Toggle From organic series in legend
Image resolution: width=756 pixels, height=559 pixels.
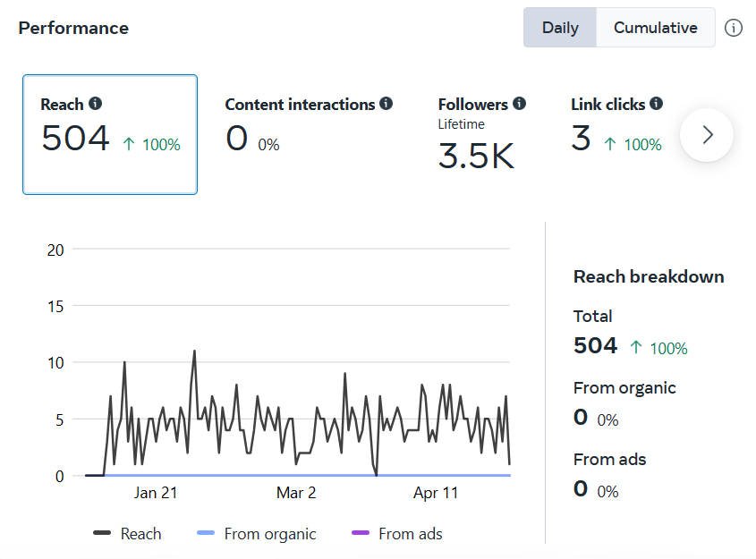[257, 534]
